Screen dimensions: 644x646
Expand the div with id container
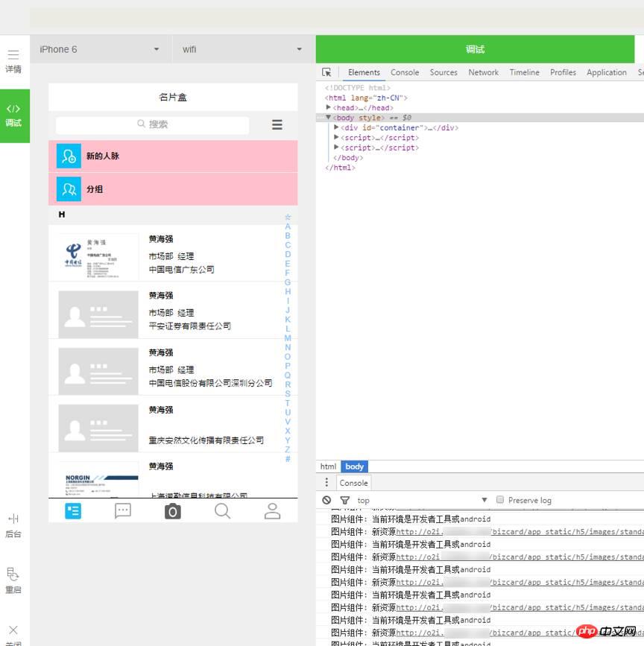click(x=337, y=127)
